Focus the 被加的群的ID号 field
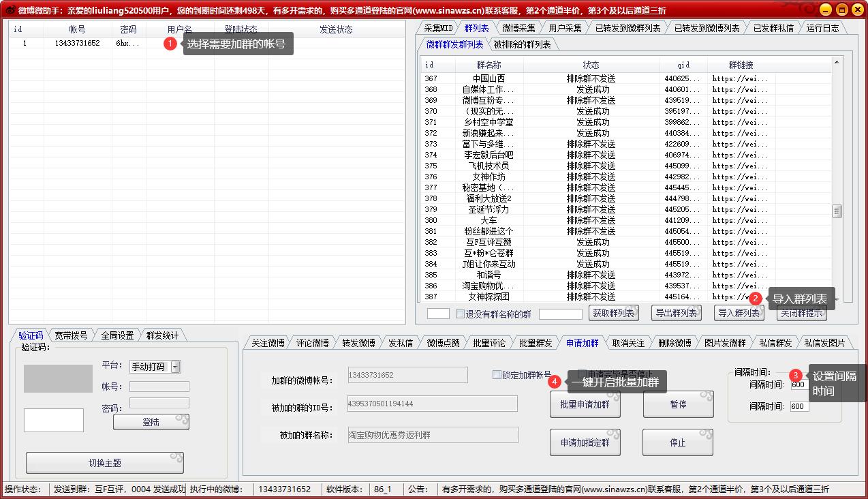Screen dimensions: 868x499 432,404
